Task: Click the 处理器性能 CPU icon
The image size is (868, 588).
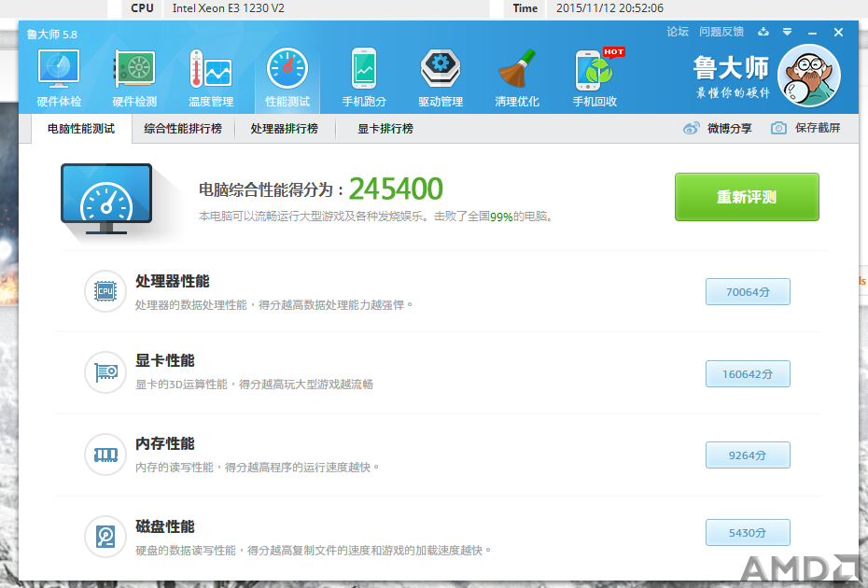Action: (x=105, y=291)
